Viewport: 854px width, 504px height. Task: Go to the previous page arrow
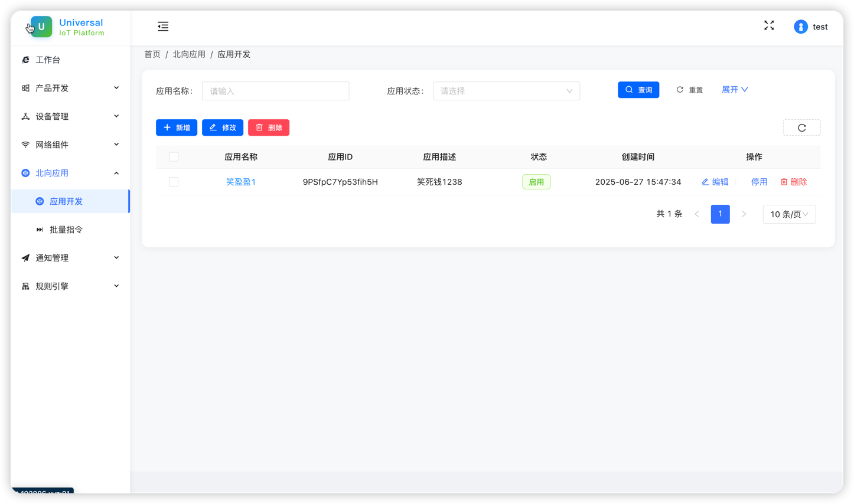(x=697, y=214)
